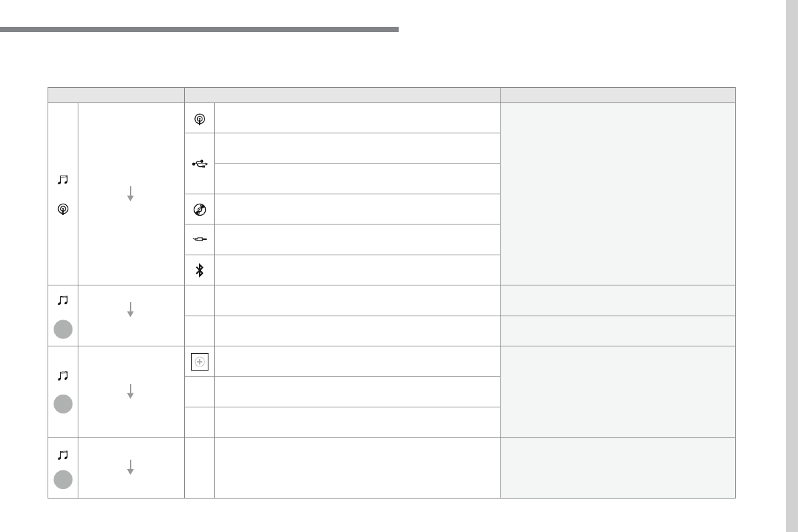Click the plus-in-square icon

pos(200,361)
